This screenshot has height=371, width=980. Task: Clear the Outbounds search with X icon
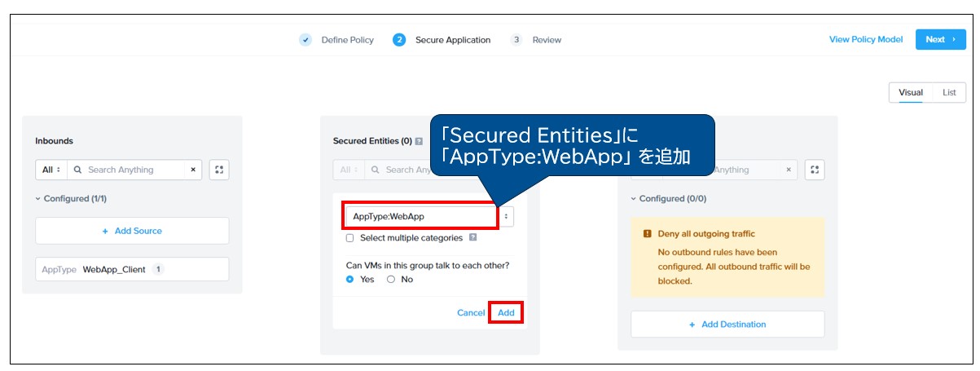click(789, 170)
